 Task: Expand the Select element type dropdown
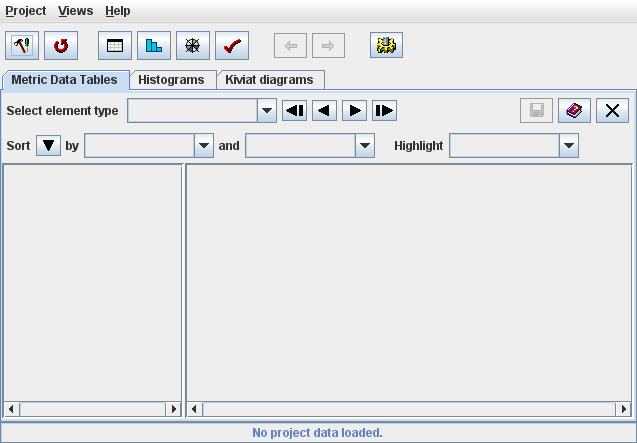click(267, 111)
